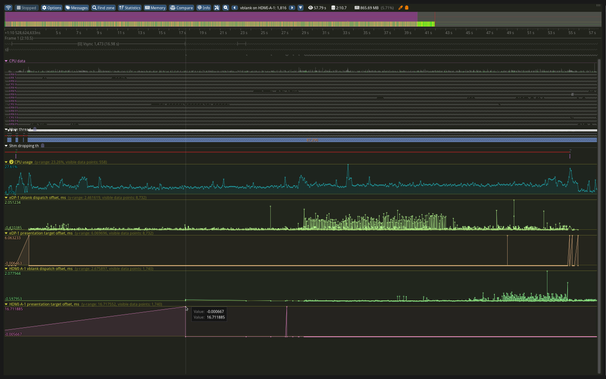
Task: Click the 41 s mark on time ruler
Action: tap(428, 33)
